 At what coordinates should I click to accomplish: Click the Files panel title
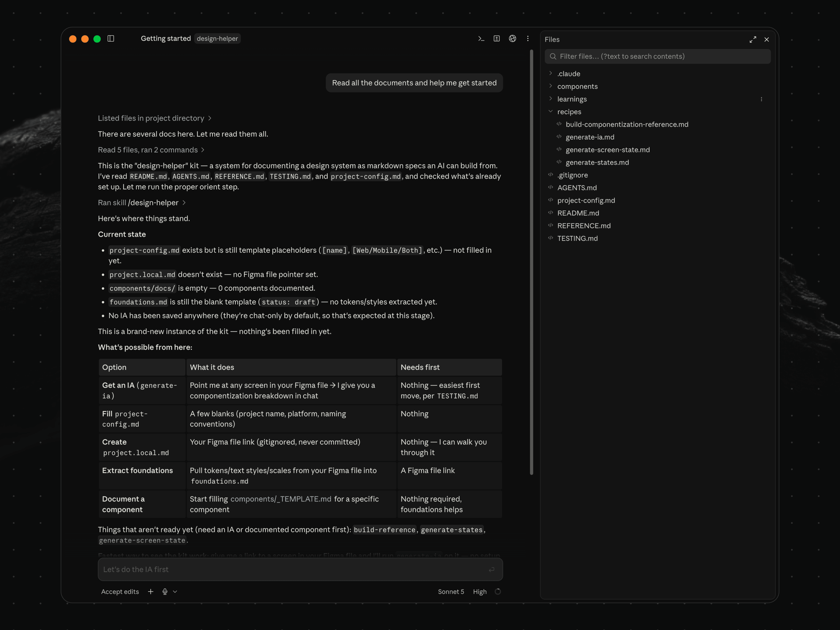pyautogui.click(x=552, y=39)
